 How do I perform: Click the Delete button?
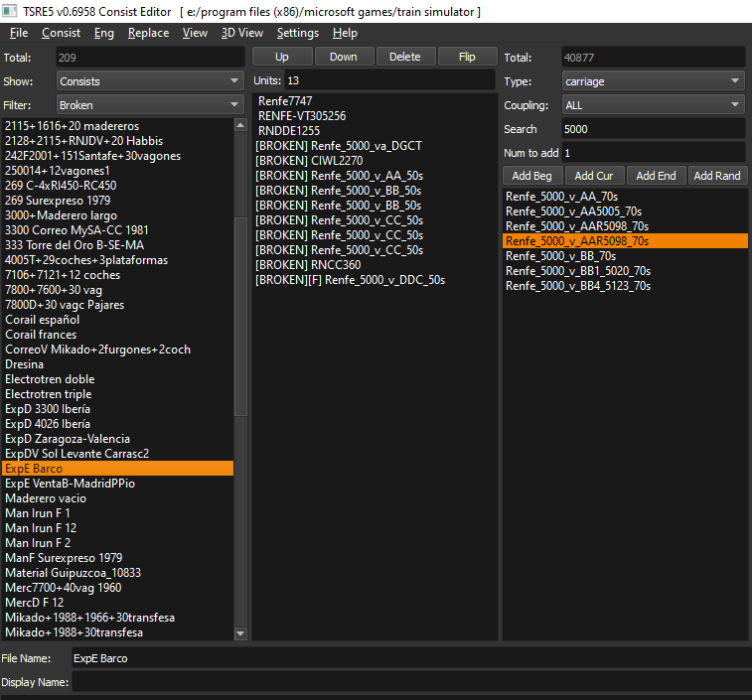click(404, 57)
